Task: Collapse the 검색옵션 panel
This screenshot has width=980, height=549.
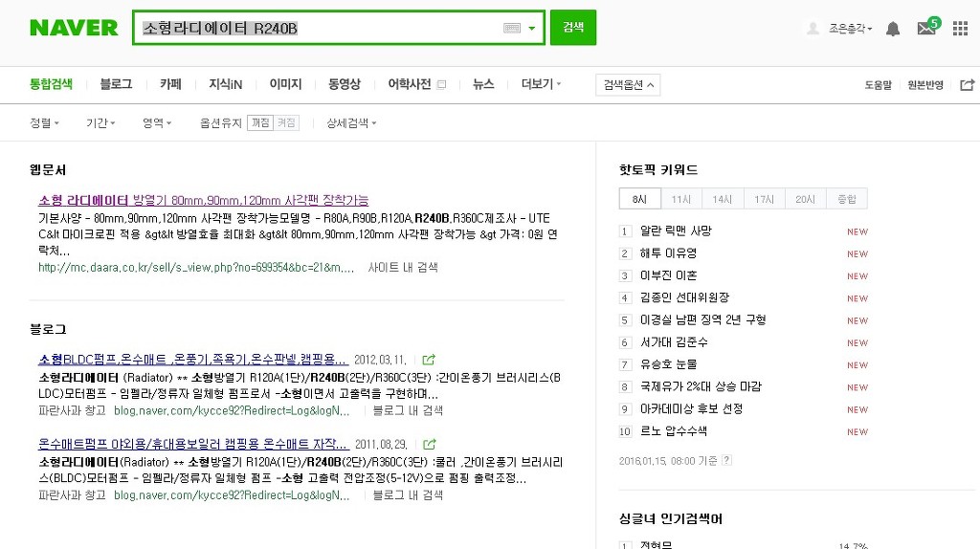Action: (x=628, y=85)
